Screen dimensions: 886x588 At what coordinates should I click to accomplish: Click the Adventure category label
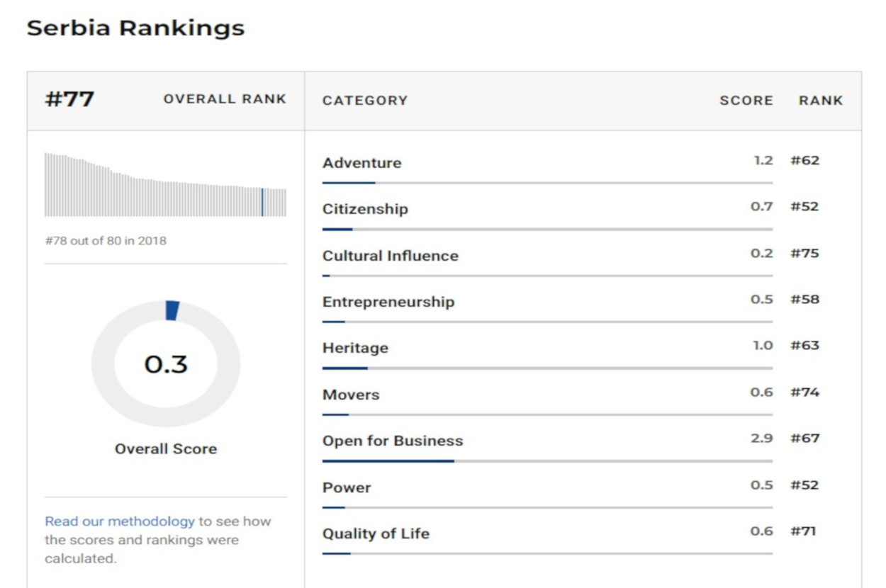point(361,163)
